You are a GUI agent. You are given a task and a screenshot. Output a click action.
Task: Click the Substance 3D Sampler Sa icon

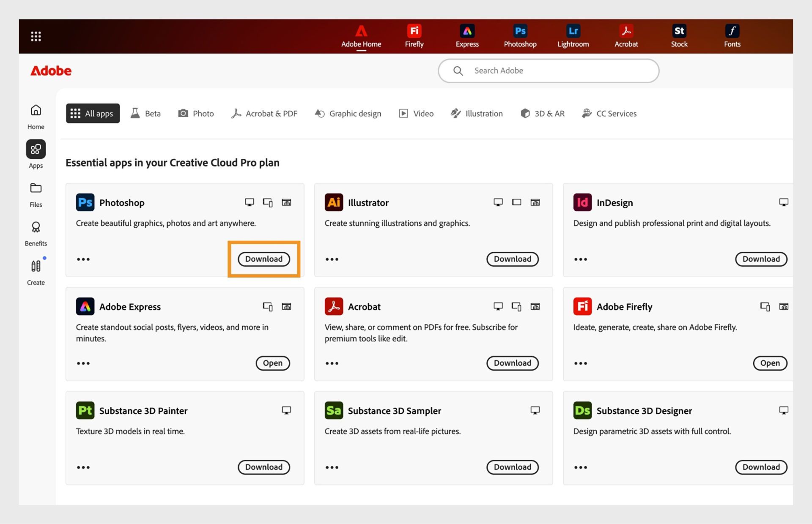click(x=334, y=410)
